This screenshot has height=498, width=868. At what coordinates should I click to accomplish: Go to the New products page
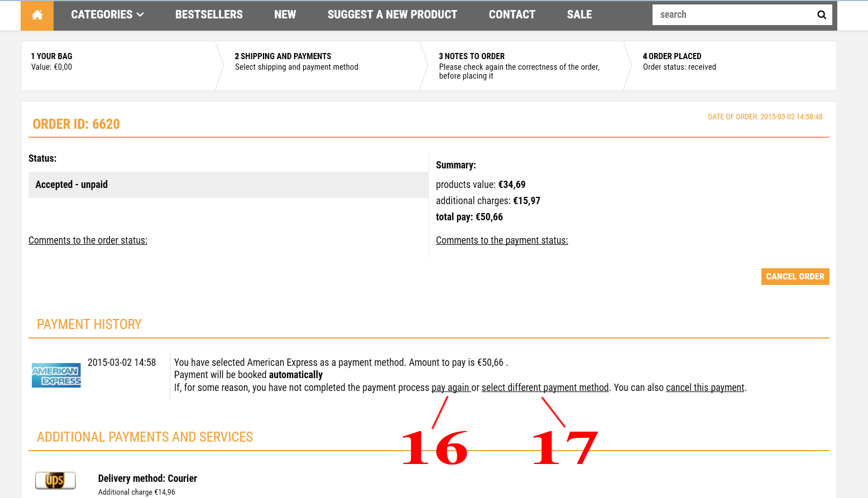pyautogui.click(x=285, y=15)
